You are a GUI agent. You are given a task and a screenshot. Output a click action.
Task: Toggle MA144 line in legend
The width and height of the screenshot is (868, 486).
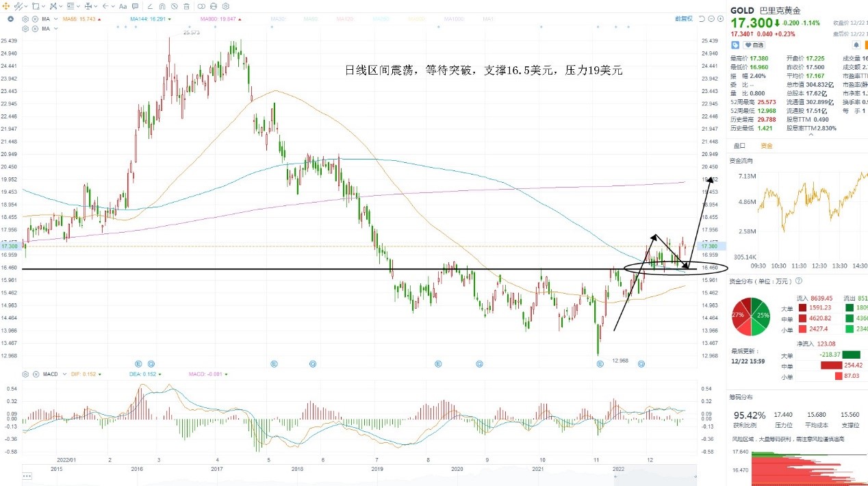coord(151,19)
